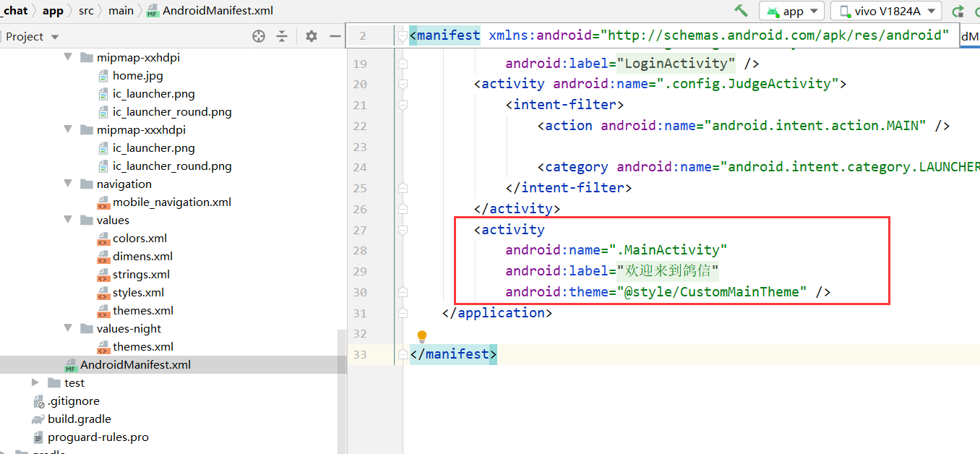
Task: Select the proguard-rules.pro file
Action: coord(97,437)
